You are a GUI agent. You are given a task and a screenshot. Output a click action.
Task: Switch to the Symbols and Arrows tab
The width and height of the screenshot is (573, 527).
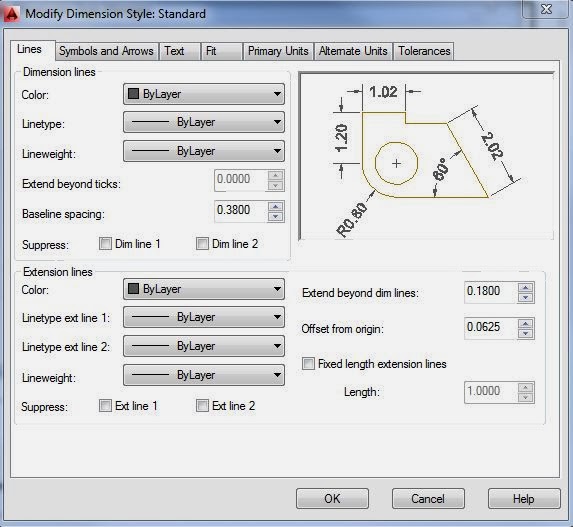click(106, 51)
